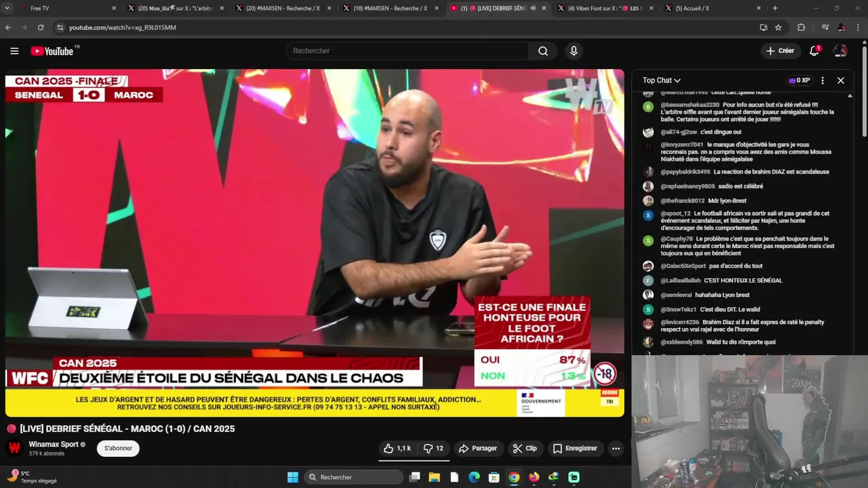Bookmark this page with the star

[x=778, y=27]
